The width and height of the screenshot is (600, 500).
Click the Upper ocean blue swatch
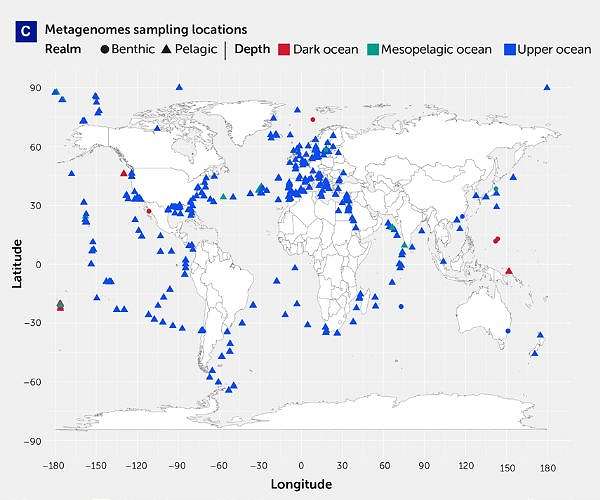coord(508,49)
